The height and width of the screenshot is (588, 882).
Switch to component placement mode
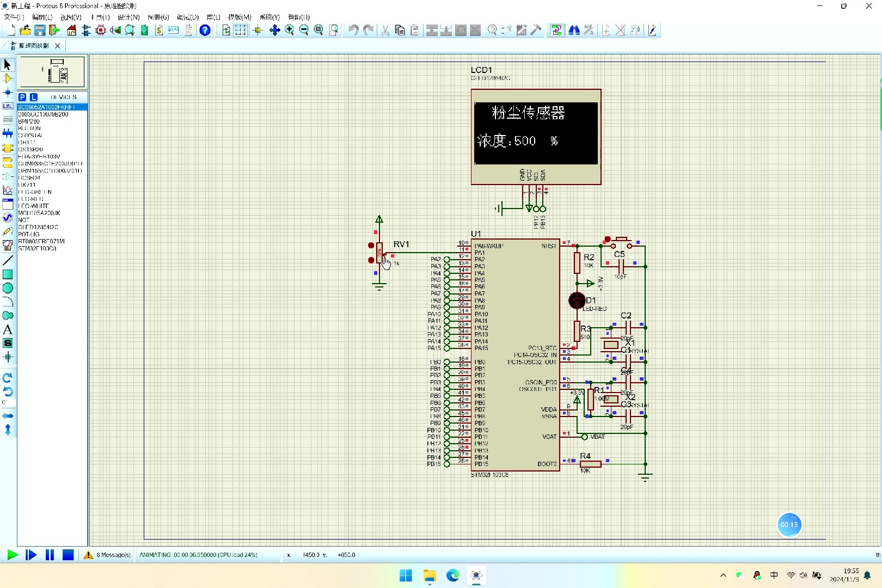point(8,78)
